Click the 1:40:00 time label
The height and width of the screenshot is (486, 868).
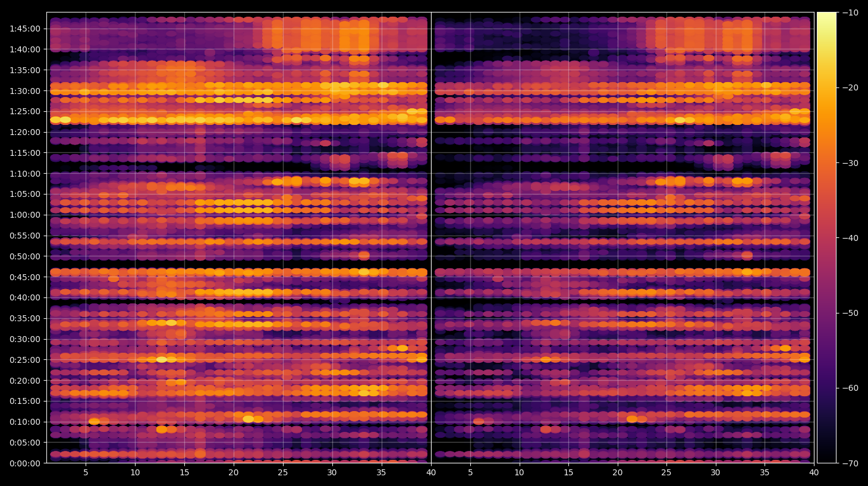tap(25, 49)
